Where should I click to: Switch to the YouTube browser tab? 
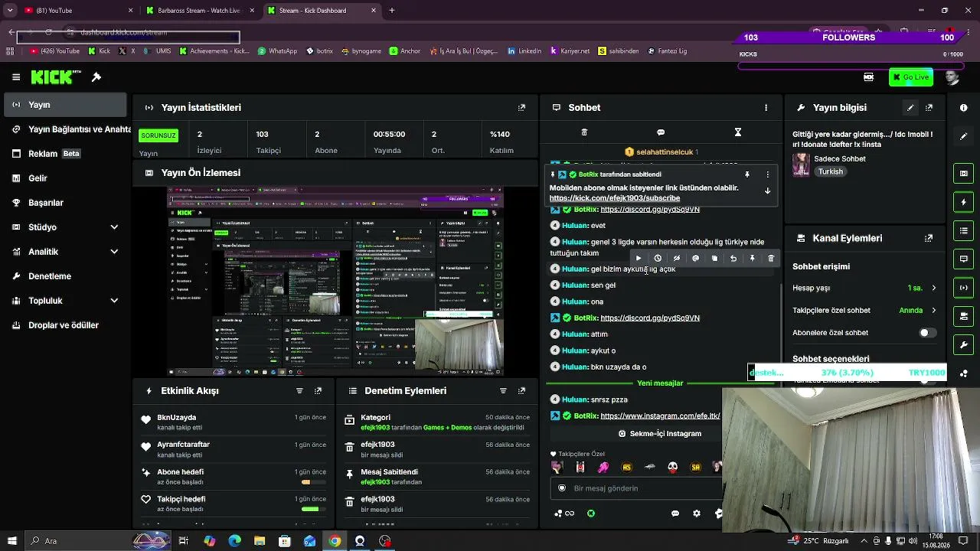78,11
